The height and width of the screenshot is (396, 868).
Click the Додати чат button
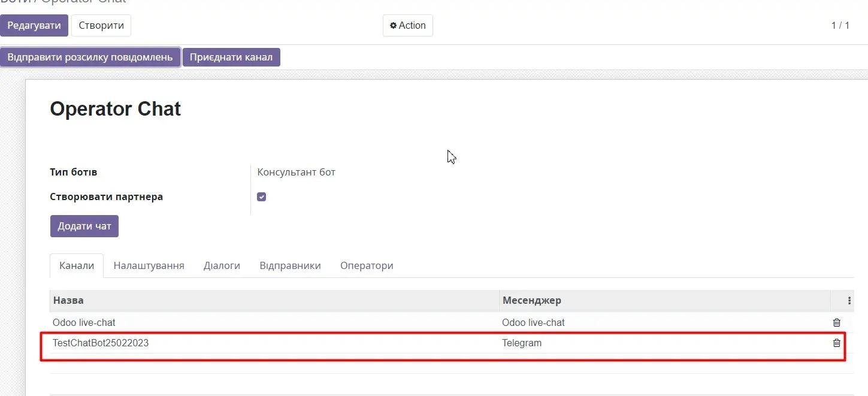[84, 226]
